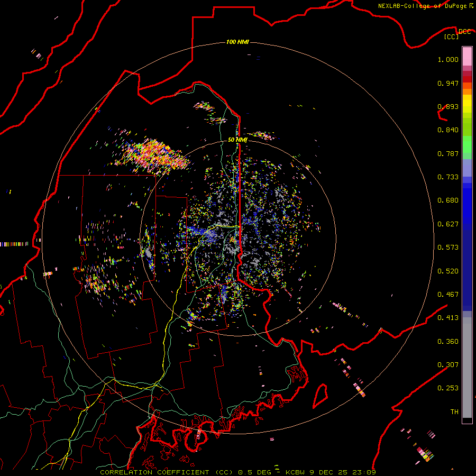Select the 0.733 scale value
The width and height of the screenshot is (476, 476).
click(448, 177)
